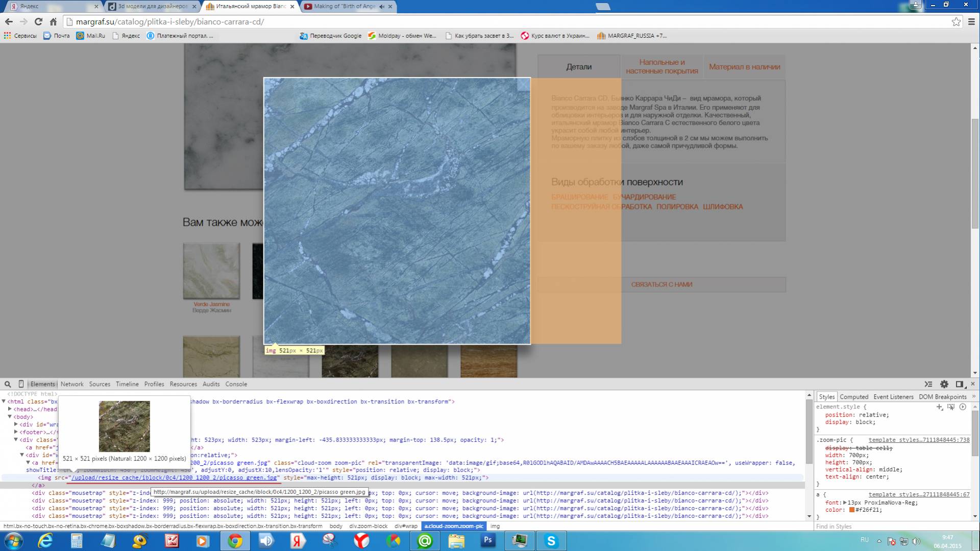Show the DevTools console drawer icon
The width and height of the screenshot is (980, 551).
(x=928, y=384)
